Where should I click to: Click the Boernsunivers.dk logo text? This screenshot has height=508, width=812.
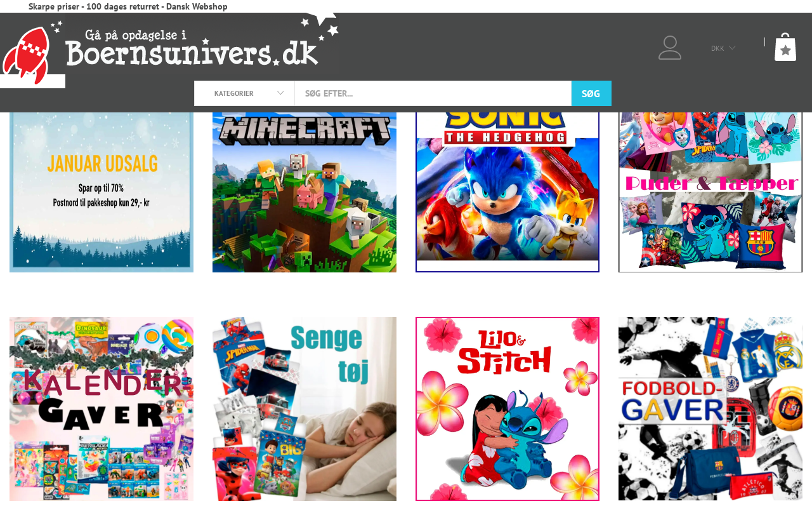(x=192, y=54)
